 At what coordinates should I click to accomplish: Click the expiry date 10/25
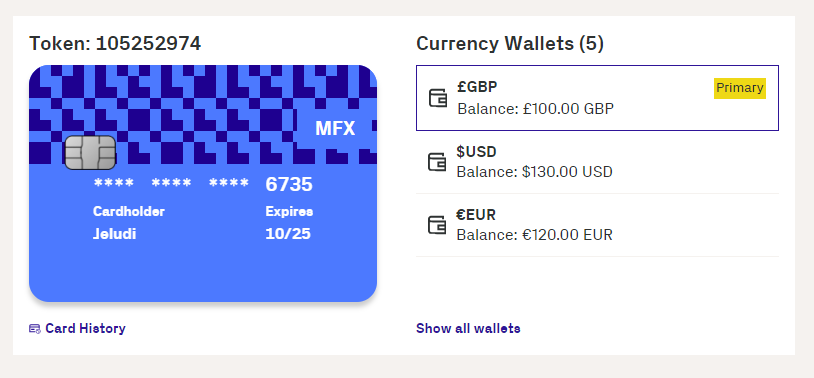coord(288,234)
